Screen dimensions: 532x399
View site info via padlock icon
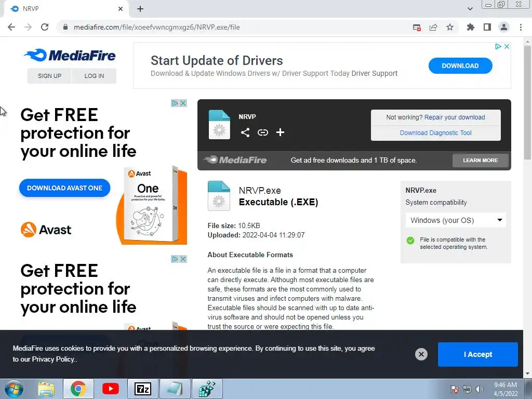click(x=65, y=27)
